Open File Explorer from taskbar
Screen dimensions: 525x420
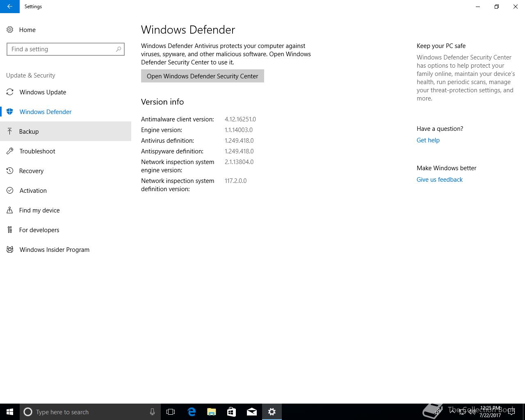(x=211, y=412)
